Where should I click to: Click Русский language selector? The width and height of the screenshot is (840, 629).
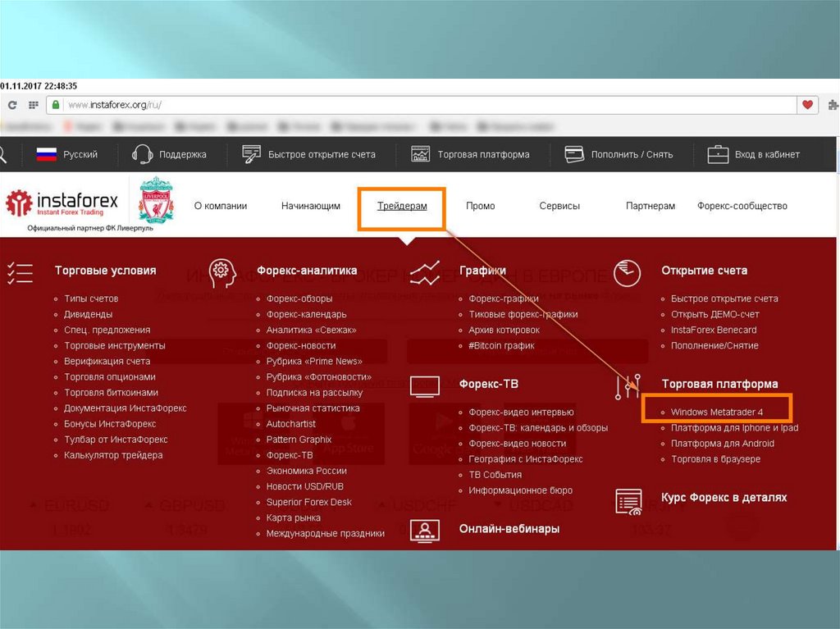point(80,154)
